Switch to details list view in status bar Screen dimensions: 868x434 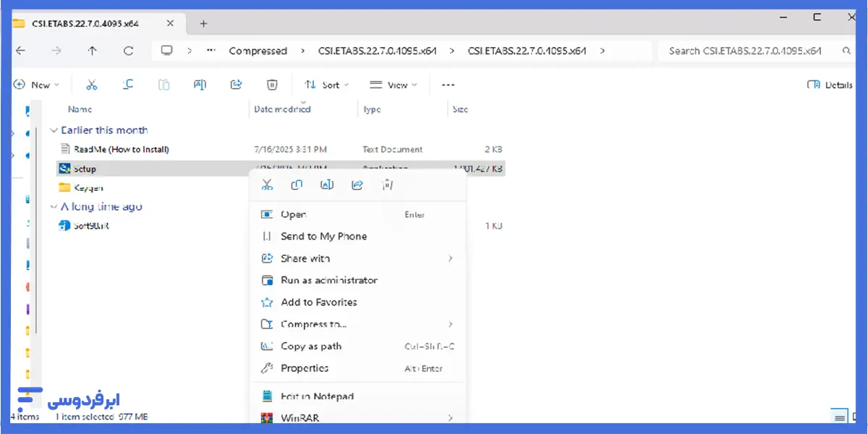(839, 417)
